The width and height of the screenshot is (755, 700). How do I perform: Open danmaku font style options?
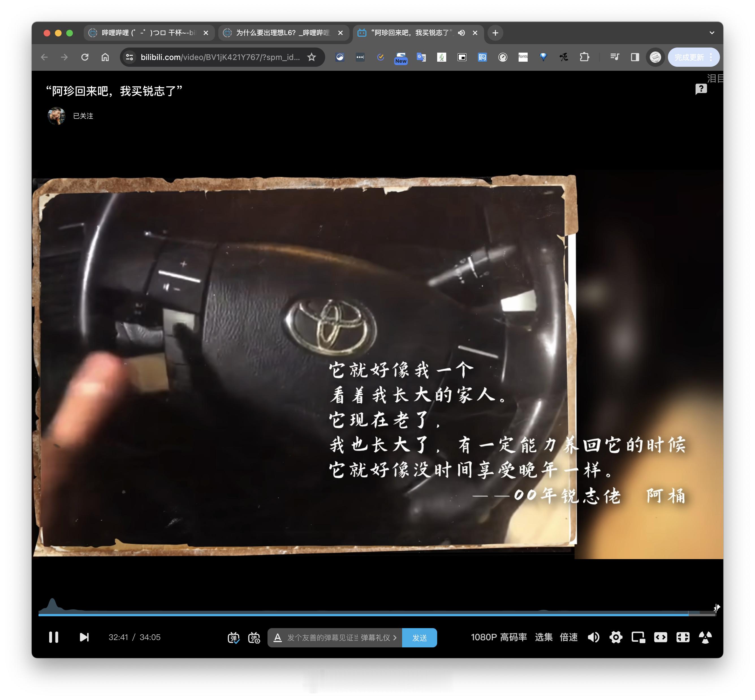coord(277,637)
